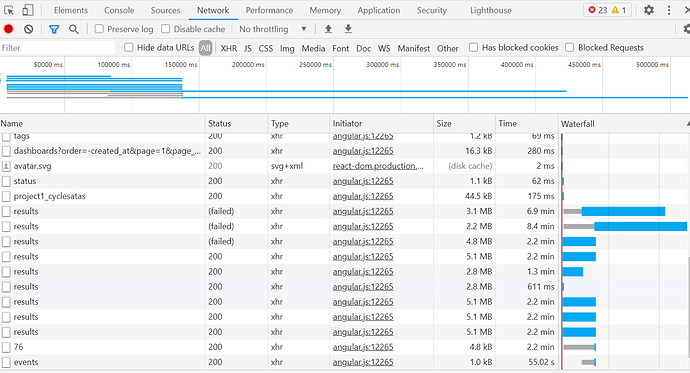
Task: Select the All request type filter
Action: (206, 48)
